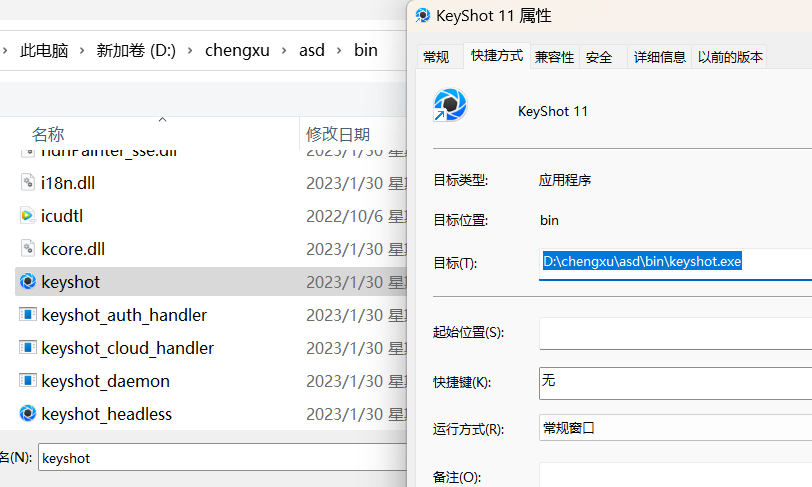Click the i18n.dll file icon
Viewport: 812px width, 487px height.
click(28, 183)
